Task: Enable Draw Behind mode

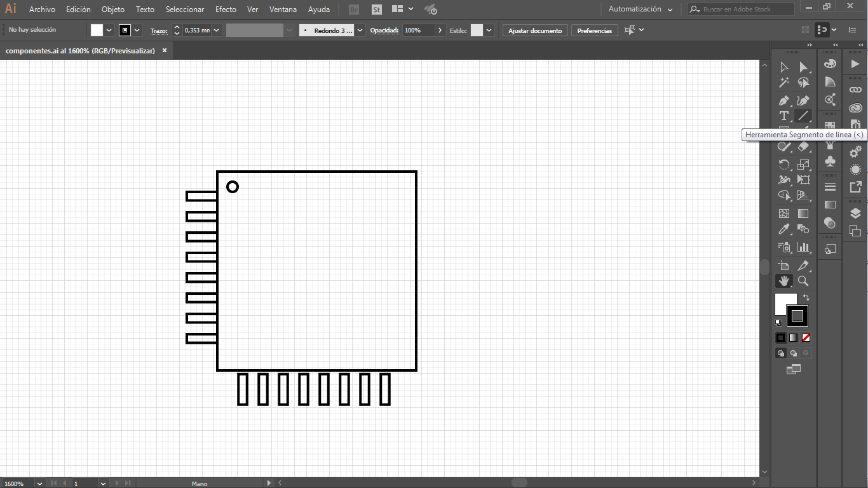Action: point(794,353)
